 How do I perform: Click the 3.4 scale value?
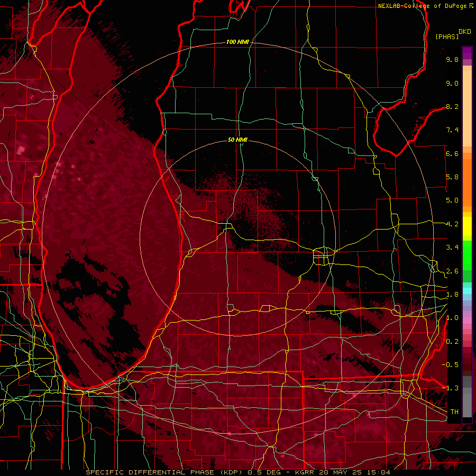(x=452, y=248)
